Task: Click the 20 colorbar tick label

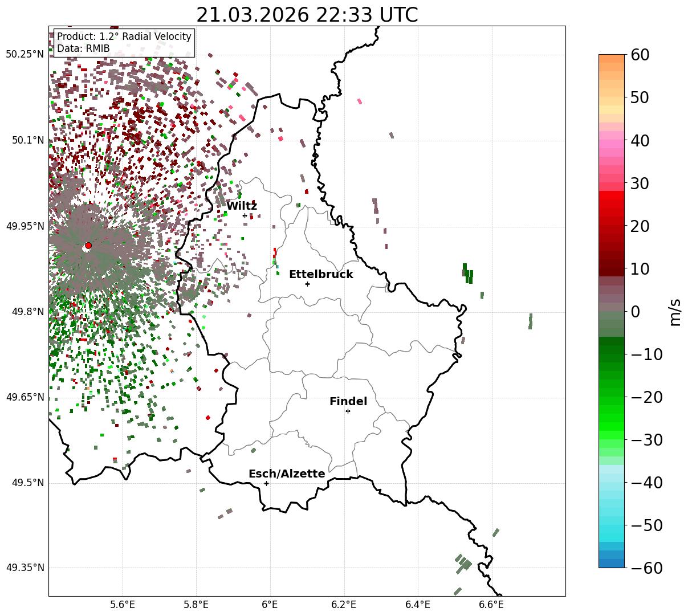Action: pyautogui.click(x=641, y=226)
